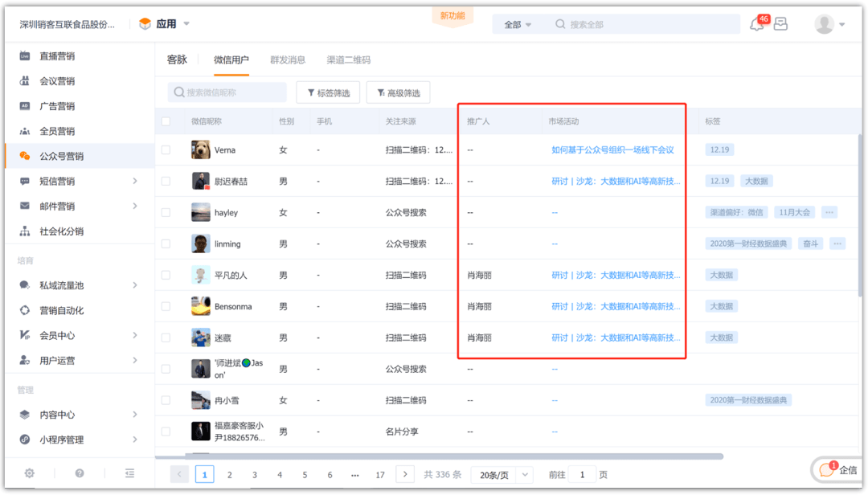Viewport: 868px width, 495px height.
Task: Check the Bensonma row checkbox
Action: (x=166, y=306)
